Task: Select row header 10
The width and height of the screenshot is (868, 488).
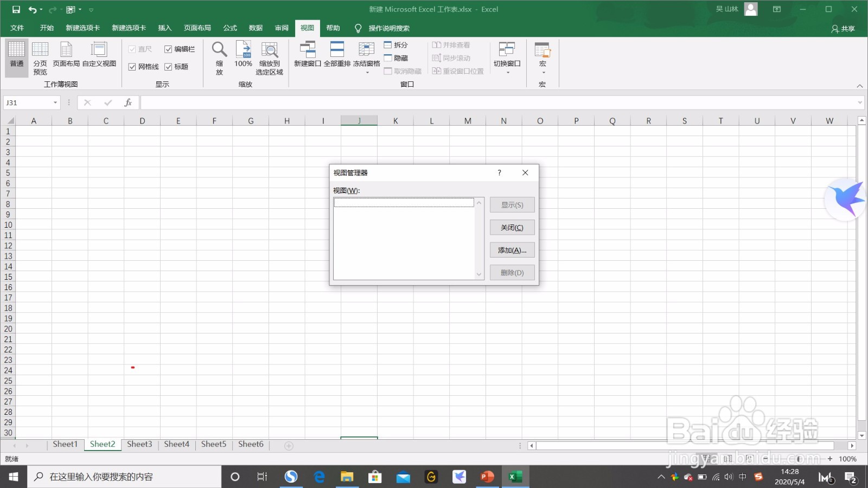Action: (8, 225)
